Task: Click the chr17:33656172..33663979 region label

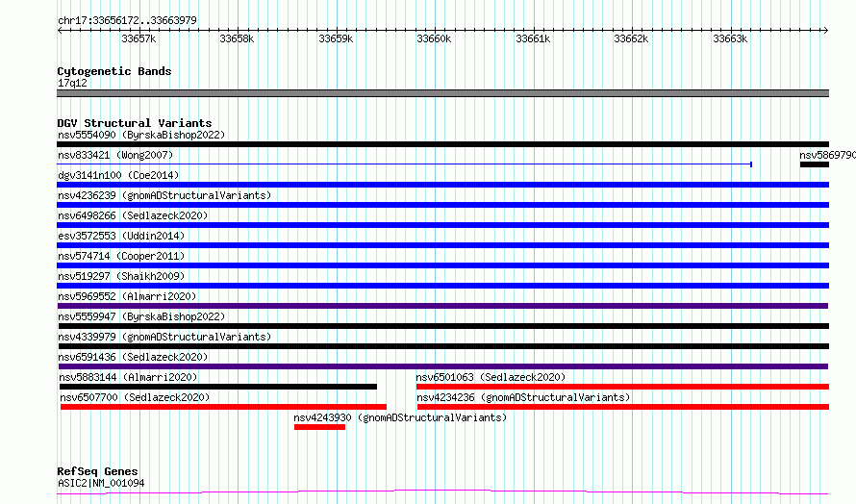Action: (127, 20)
